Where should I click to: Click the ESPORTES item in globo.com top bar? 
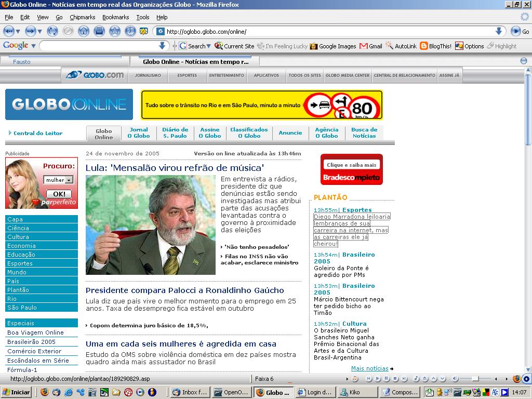(187, 75)
